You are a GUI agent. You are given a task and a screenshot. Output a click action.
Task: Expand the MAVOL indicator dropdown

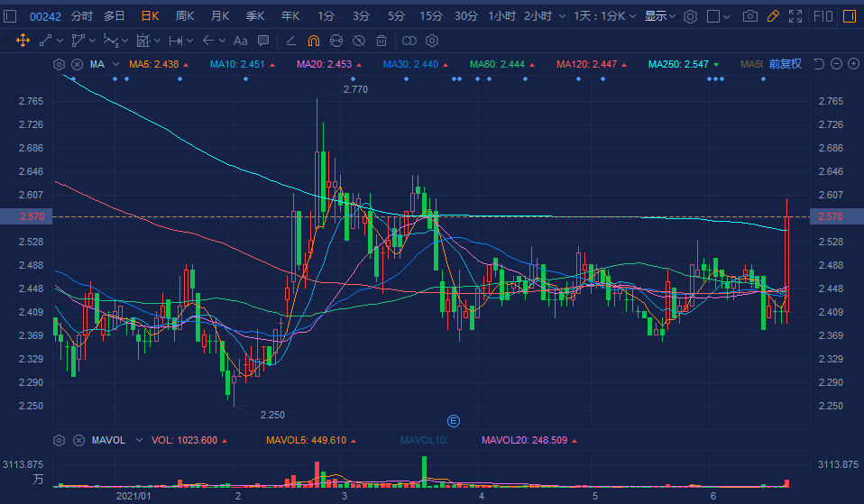139,440
